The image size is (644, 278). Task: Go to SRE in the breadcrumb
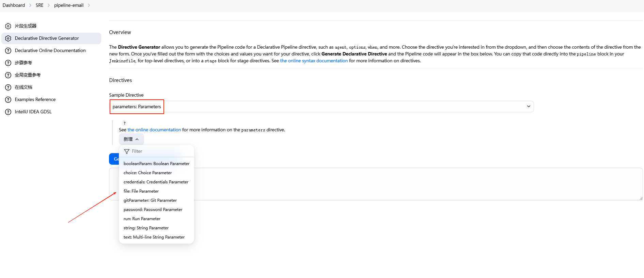(x=40, y=5)
